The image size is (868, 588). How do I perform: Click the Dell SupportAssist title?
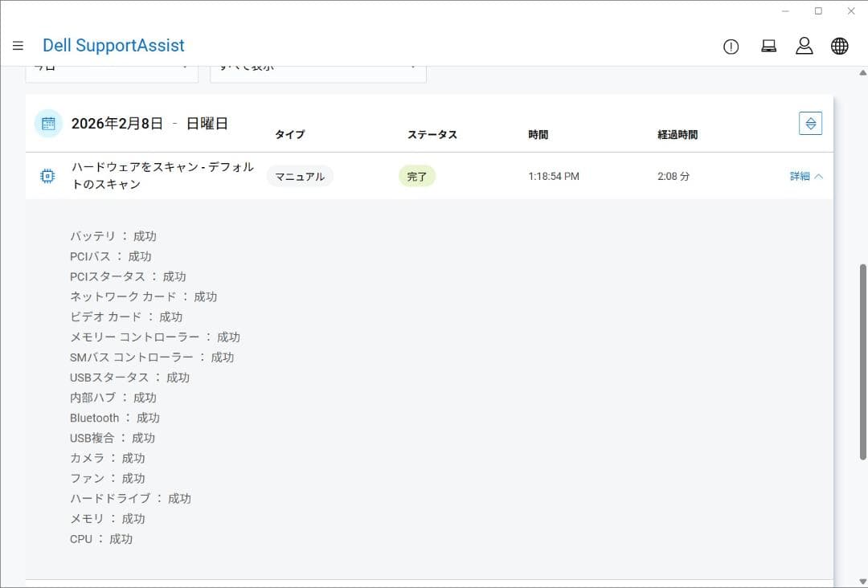113,46
